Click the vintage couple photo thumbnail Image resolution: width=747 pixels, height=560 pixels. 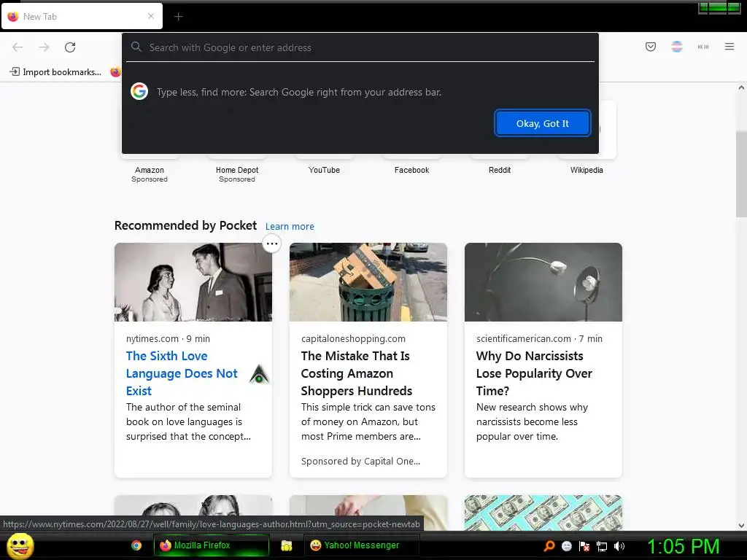click(193, 282)
